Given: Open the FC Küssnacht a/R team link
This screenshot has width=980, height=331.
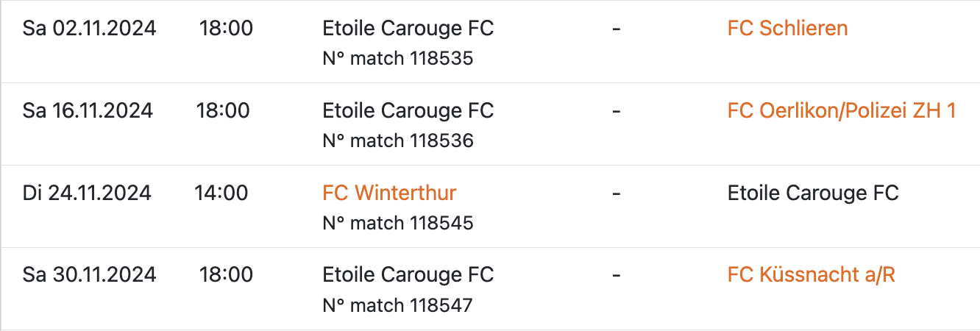Looking at the screenshot, I should pyautogui.click(x=811, y=275).
